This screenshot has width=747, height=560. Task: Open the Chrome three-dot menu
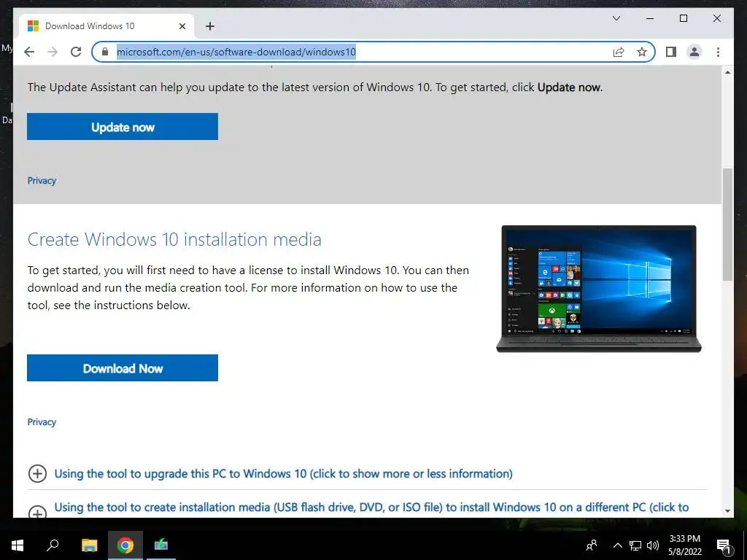point(718,52)
